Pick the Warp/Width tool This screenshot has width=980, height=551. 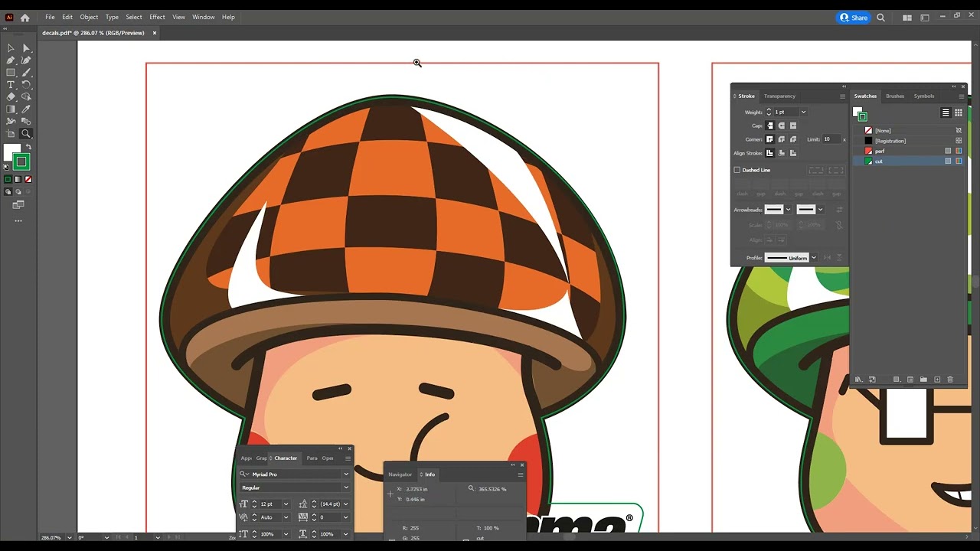[x=11, y=122]
